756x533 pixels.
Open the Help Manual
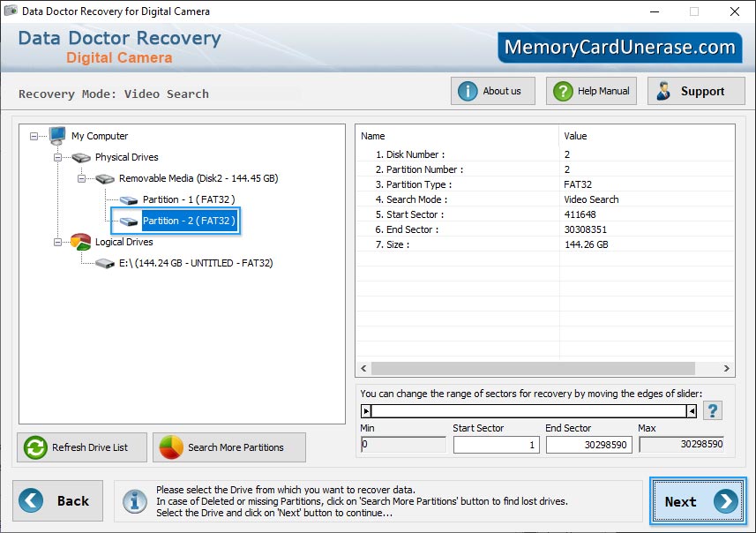(591, 91)
